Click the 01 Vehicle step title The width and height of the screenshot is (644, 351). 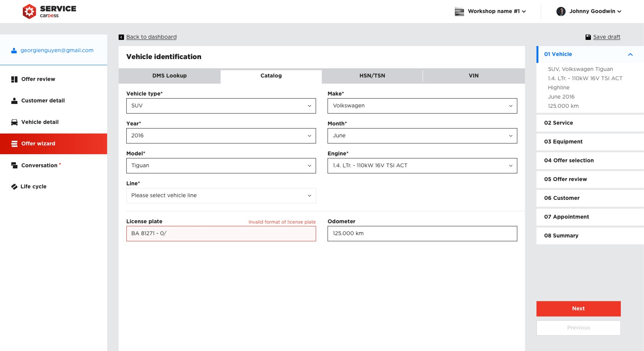558,54
